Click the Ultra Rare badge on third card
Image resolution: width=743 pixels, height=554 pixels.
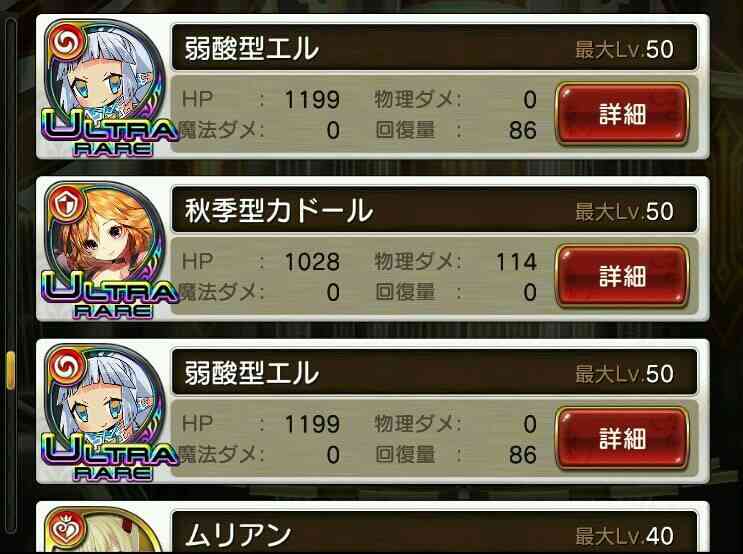pos(111,457)
